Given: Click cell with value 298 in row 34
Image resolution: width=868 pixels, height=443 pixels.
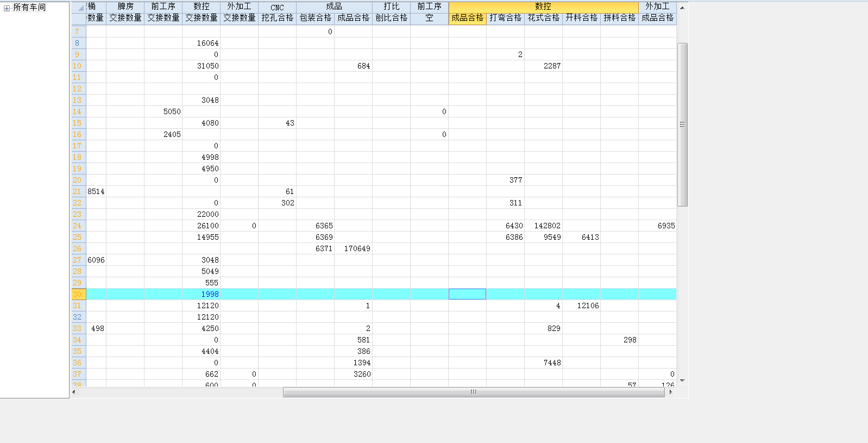Looking at the screenshot, I should click(x=619, y=340).
